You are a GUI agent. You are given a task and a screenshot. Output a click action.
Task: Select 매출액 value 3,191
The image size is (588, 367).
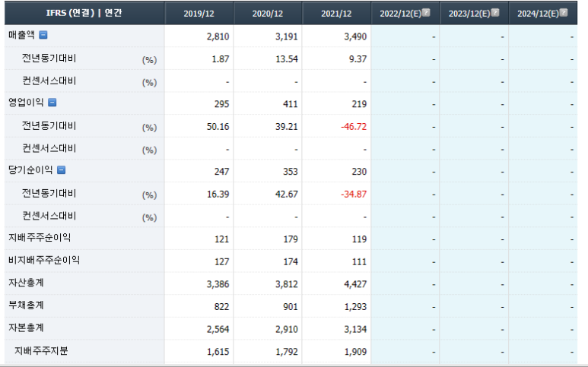pyautogui.click(x=287, y=36)
